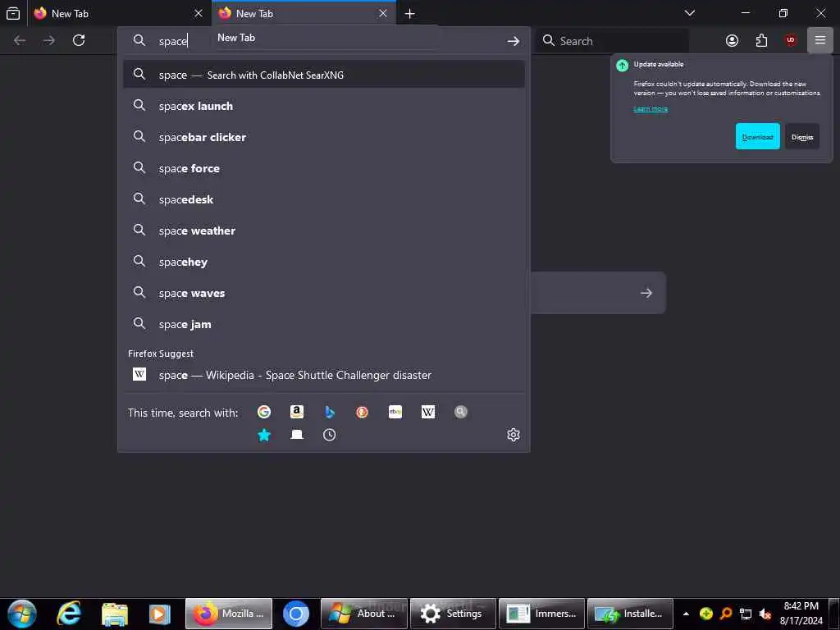Click the Download update button

757,137
